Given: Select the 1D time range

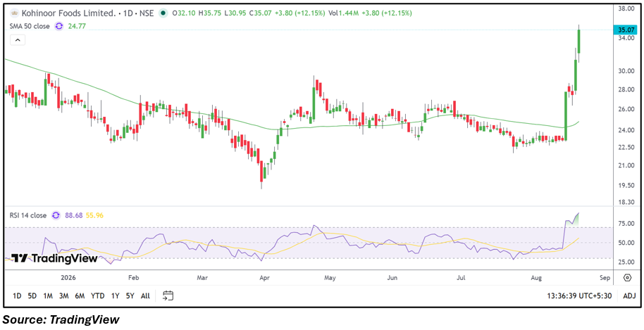Looking at the screenshot, I should [x=17, y=296].
